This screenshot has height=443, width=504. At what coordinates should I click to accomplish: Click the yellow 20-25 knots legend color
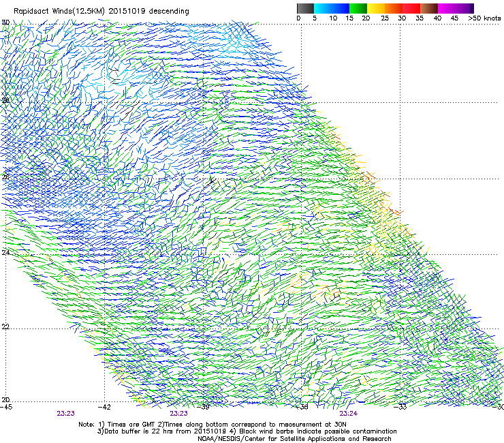click(376, 8)
